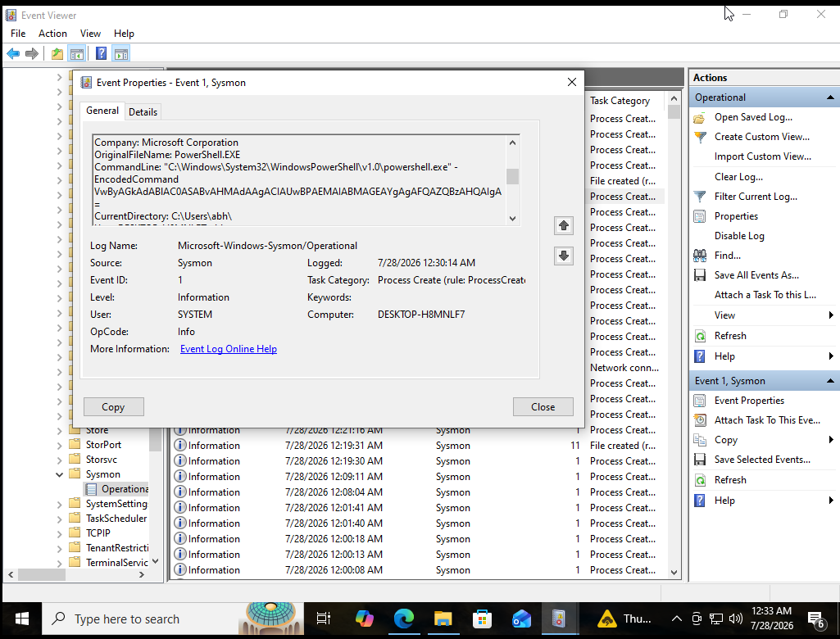Open Microsoft Edge from the taskbar
This screenshot has height=639, width=840.
(x=404, y=619)
